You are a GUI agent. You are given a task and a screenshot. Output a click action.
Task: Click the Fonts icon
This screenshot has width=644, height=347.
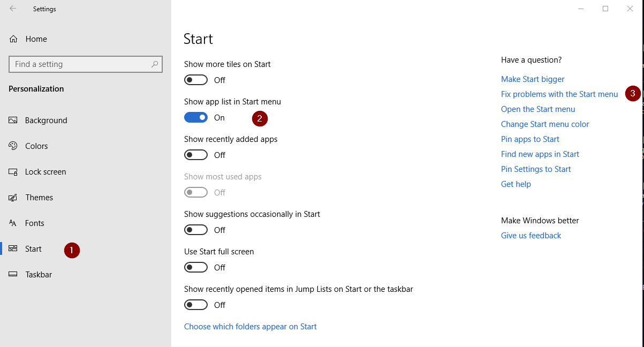13,223
